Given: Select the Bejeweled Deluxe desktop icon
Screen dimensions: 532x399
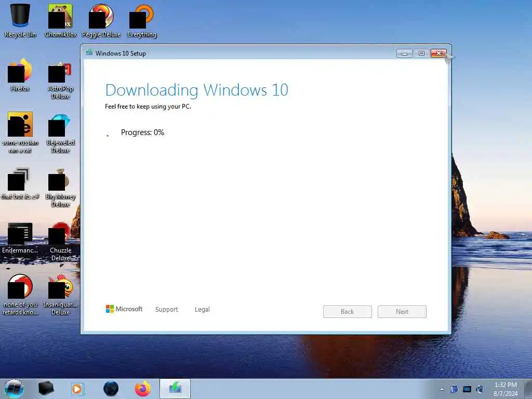Looking at the screenshot, I should coord(60,133).
